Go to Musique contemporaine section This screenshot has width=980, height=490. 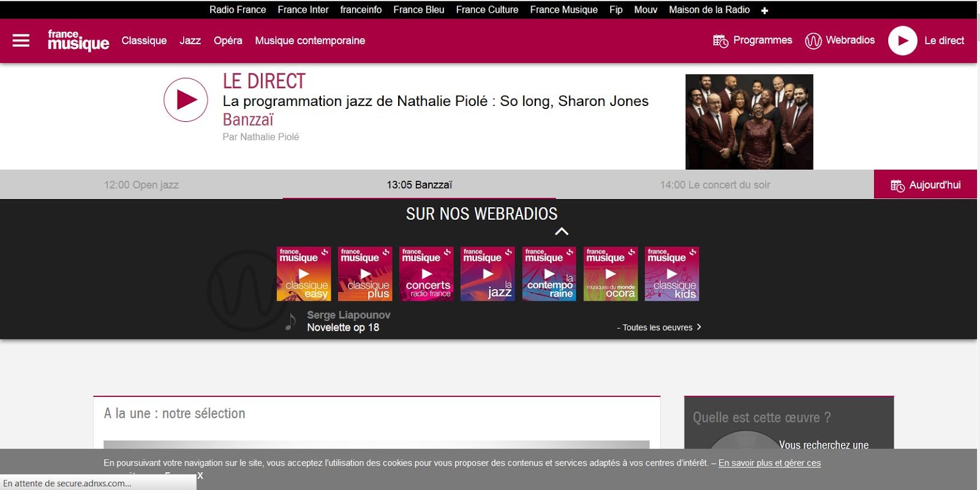(x=310, y=40)
